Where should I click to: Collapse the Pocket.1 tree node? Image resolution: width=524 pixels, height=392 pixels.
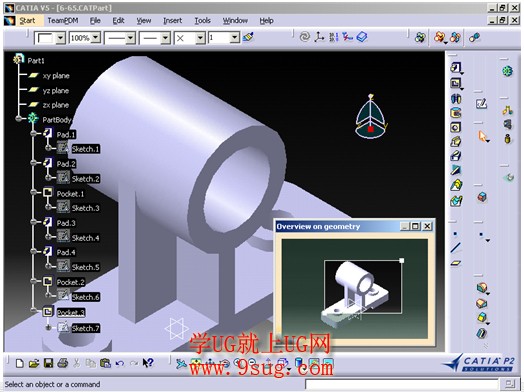pos(33,192)
